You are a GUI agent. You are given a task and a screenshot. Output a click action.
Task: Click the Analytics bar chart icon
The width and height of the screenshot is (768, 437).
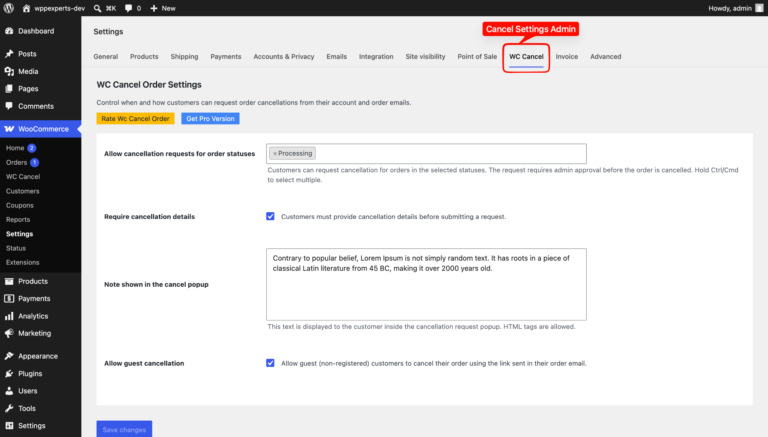pos(9,316)
